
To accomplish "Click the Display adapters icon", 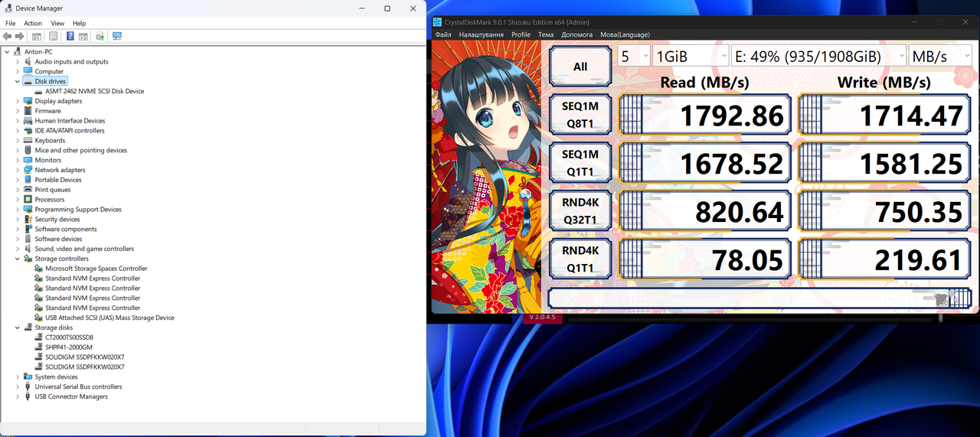I will (28, 101).
